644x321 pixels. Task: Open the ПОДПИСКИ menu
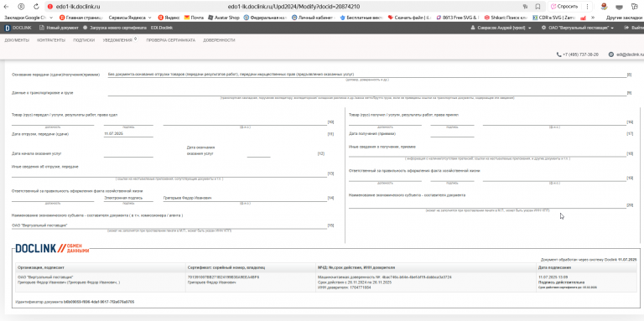84,40
